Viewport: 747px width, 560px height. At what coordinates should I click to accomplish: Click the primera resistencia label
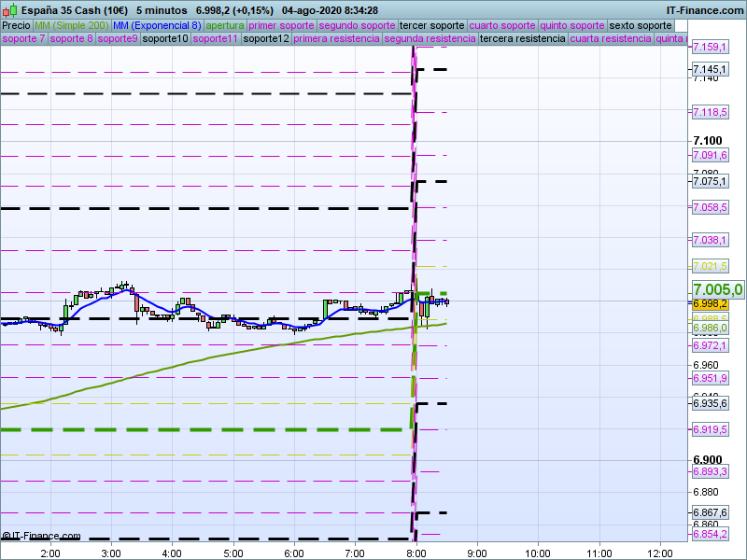pyautogui.click(x=336, y=39)
